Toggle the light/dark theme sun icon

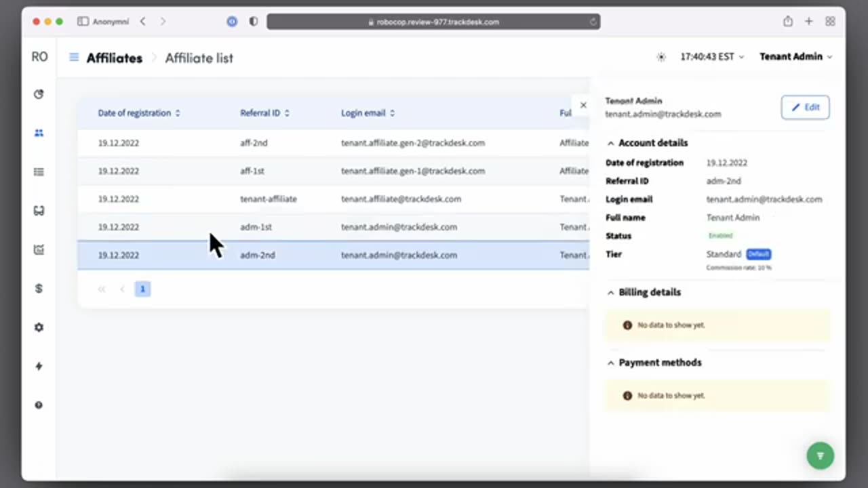click(x=661, y=57)
